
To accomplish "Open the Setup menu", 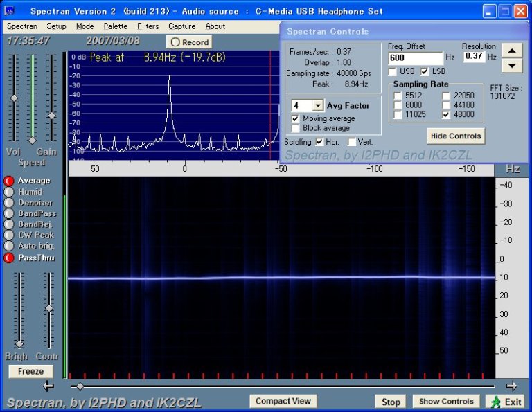I will 56,26.
